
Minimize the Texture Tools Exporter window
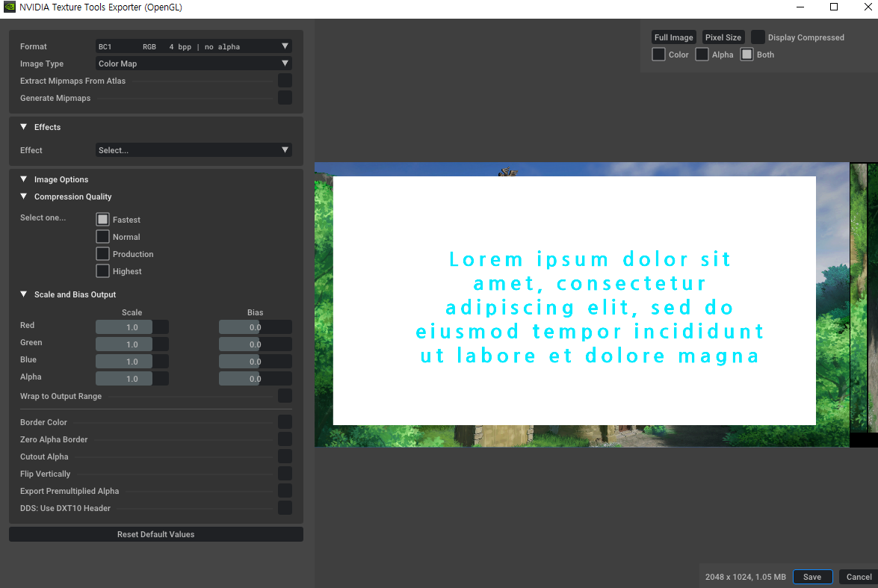(800, 7)
